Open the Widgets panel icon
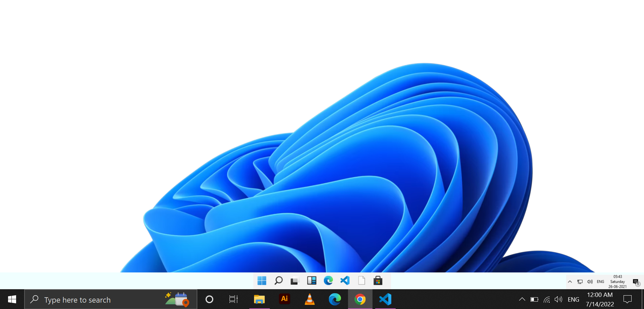 point(312,280)
